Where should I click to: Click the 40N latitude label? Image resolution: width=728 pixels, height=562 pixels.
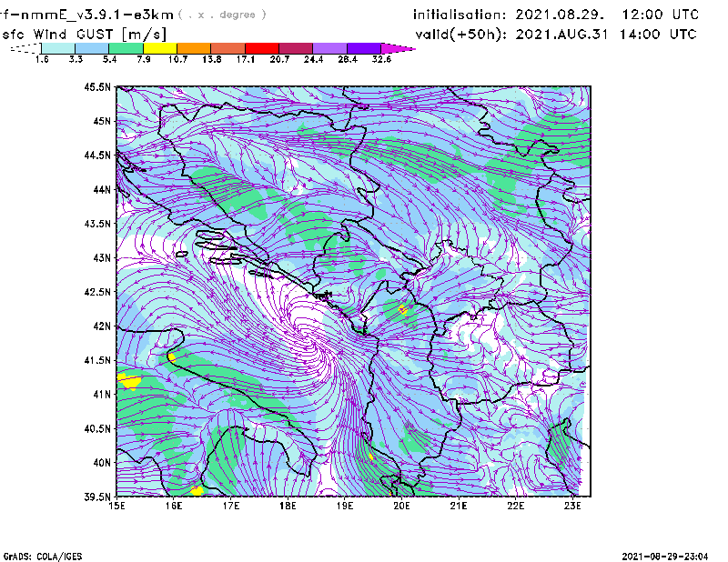(x=102, y=463)
